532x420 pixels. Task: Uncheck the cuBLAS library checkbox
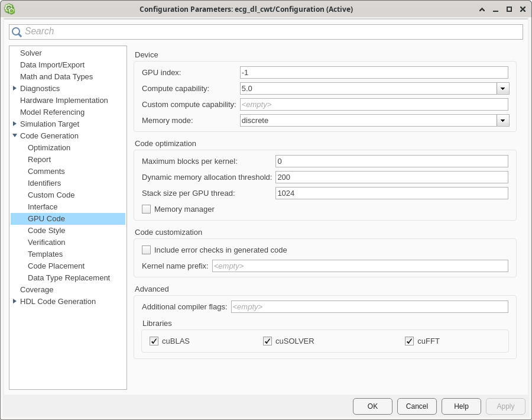154,341
